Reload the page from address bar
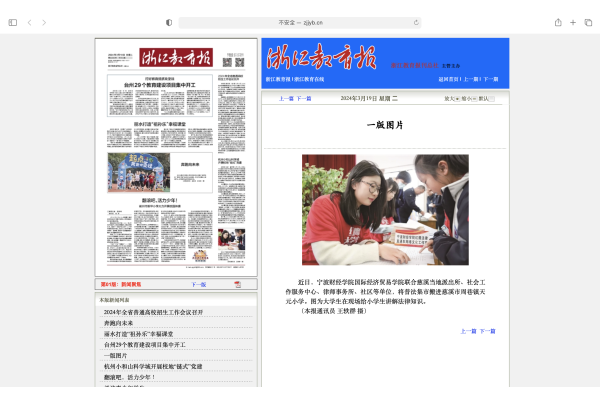Screen dimensions: 600x400 click(x=416, y=22)
